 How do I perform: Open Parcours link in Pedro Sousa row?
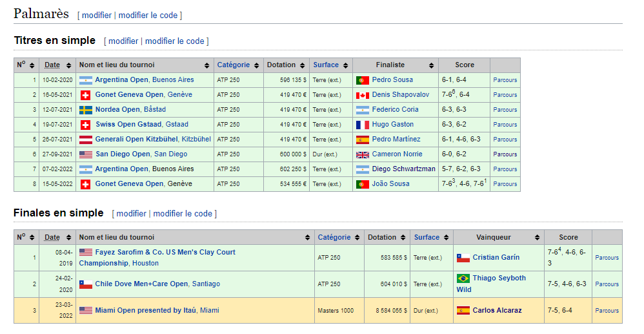[x=505, y=80]
